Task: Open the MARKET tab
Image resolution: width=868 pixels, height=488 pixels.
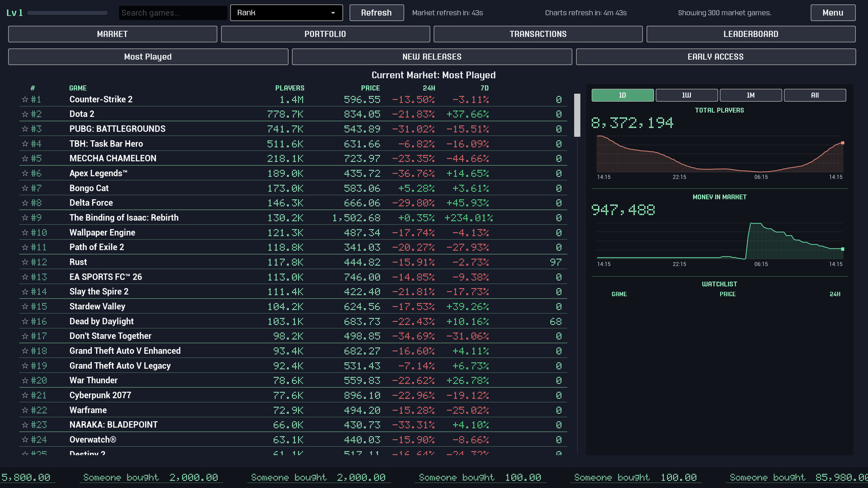Action: click(x=113, y=34)
